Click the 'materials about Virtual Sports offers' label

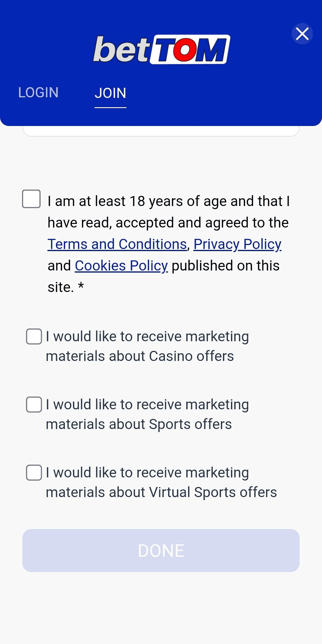[161, 492]
